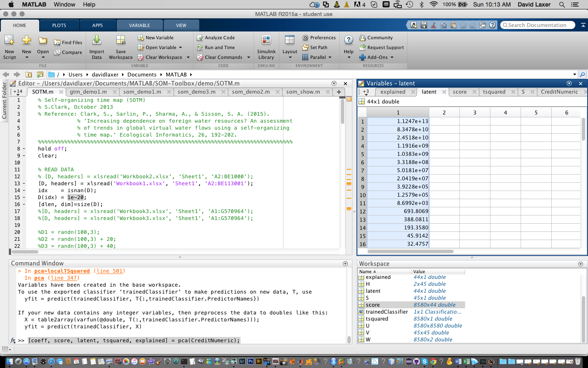Expand the Clear Workspace dropdown arrow
Image resolution: width=588 pixels, height=368 pixels.
188,57
